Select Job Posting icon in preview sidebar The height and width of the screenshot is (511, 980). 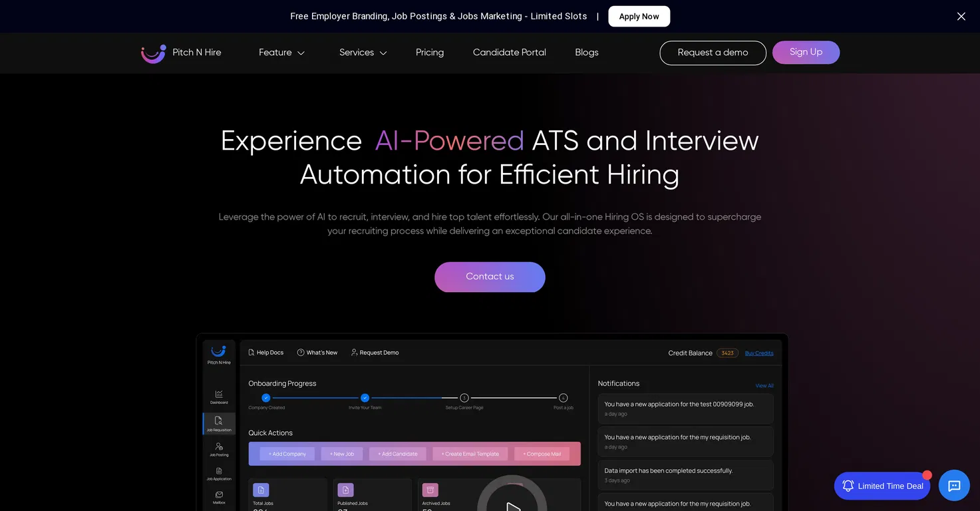tap(219, 446)
